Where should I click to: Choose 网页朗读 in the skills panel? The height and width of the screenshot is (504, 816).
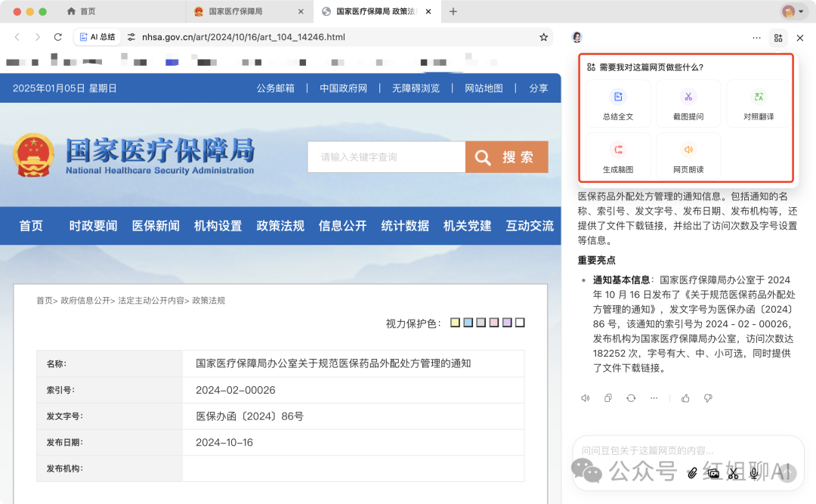(x=688, y=156)
